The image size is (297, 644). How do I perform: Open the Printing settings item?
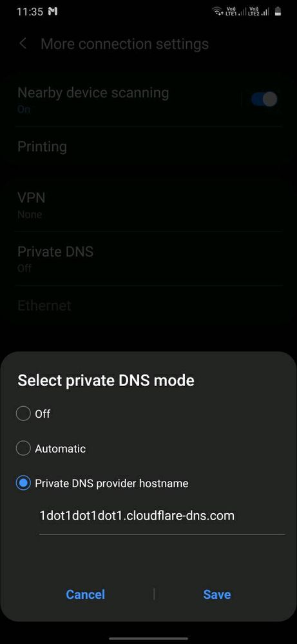click(x=148, y=146)
